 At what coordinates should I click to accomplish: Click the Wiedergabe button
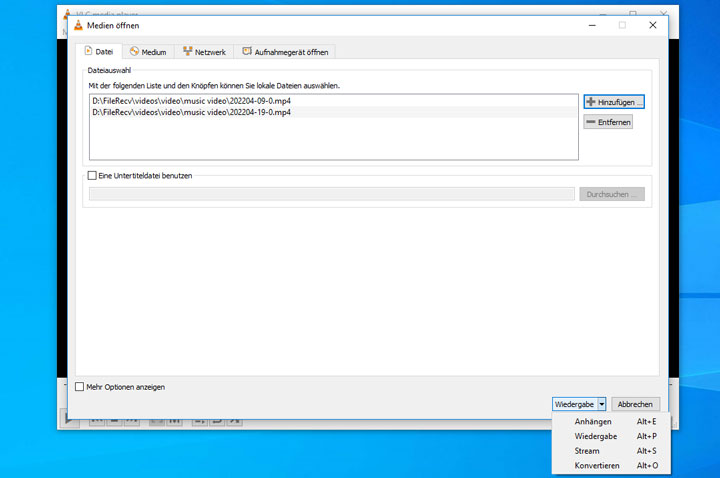(574, 404)
